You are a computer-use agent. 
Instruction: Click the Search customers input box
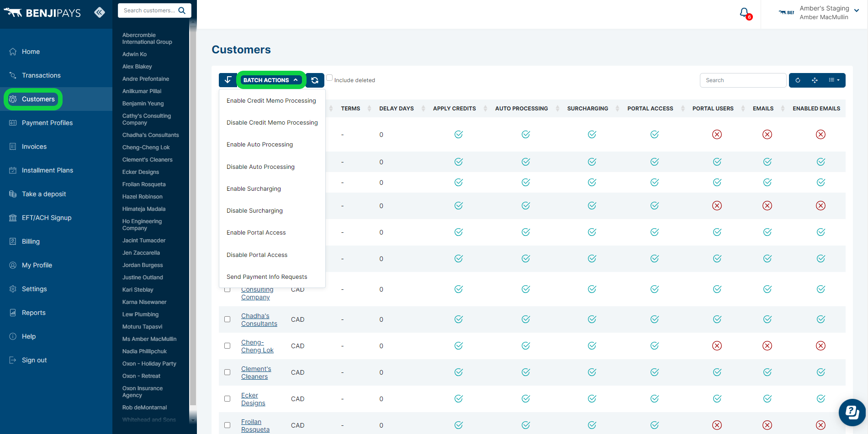click(x=149, y=10)
